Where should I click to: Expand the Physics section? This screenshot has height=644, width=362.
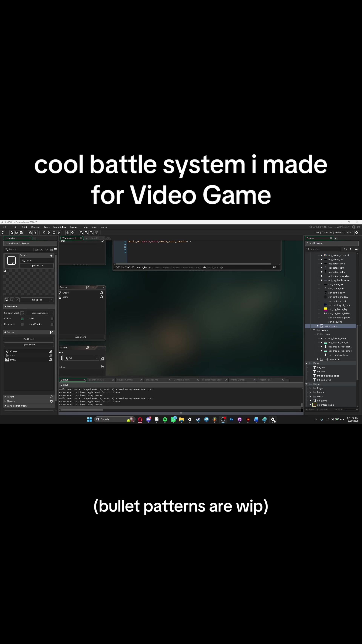tap(5, 401)
